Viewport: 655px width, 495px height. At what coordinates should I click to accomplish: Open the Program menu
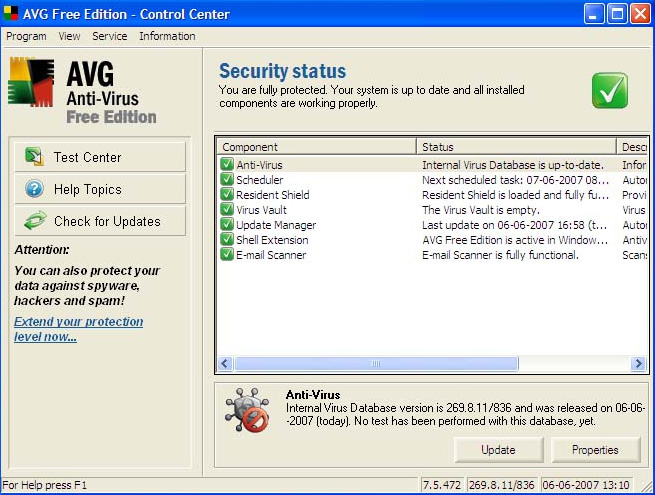coord(26,36)
